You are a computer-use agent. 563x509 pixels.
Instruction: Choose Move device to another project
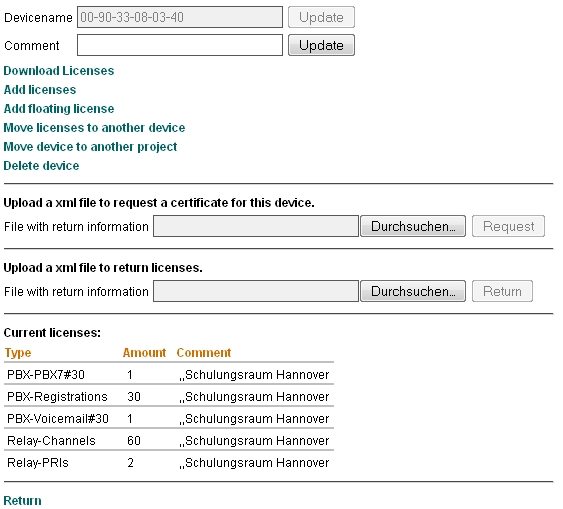[x=90, y=147]
